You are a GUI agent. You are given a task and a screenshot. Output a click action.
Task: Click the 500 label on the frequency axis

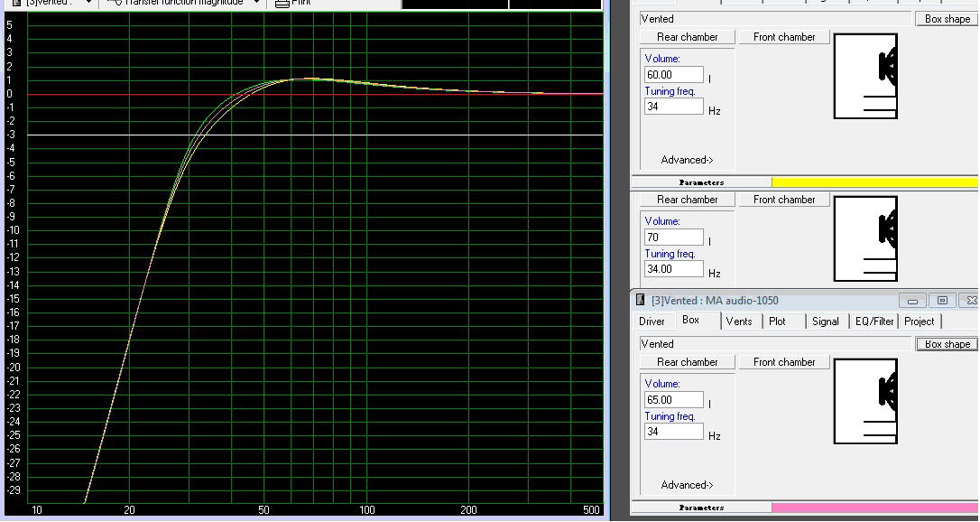pos(591,510)
